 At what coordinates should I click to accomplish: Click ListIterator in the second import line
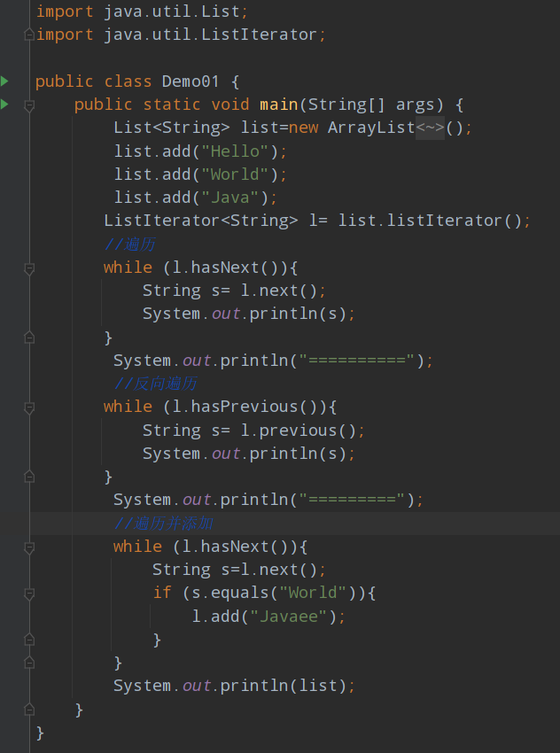[x=259, y=35]
